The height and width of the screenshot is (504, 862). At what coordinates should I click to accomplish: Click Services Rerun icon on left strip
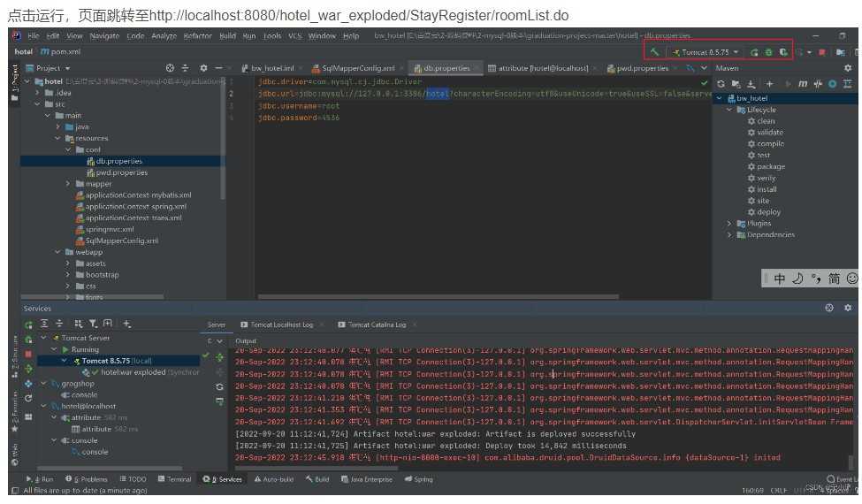(28, 325)
